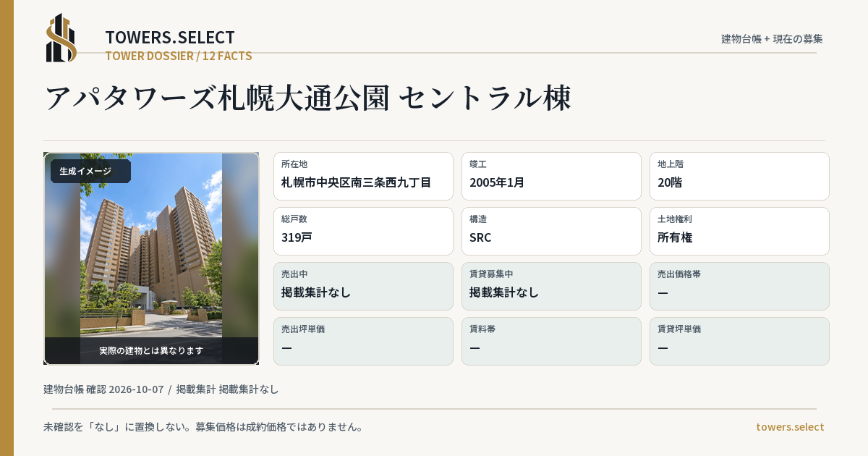The image size is (868, 456).
Task: Click the 生成イメージ badge on photo
Action: pyautogui.click(x=90, y=172)
